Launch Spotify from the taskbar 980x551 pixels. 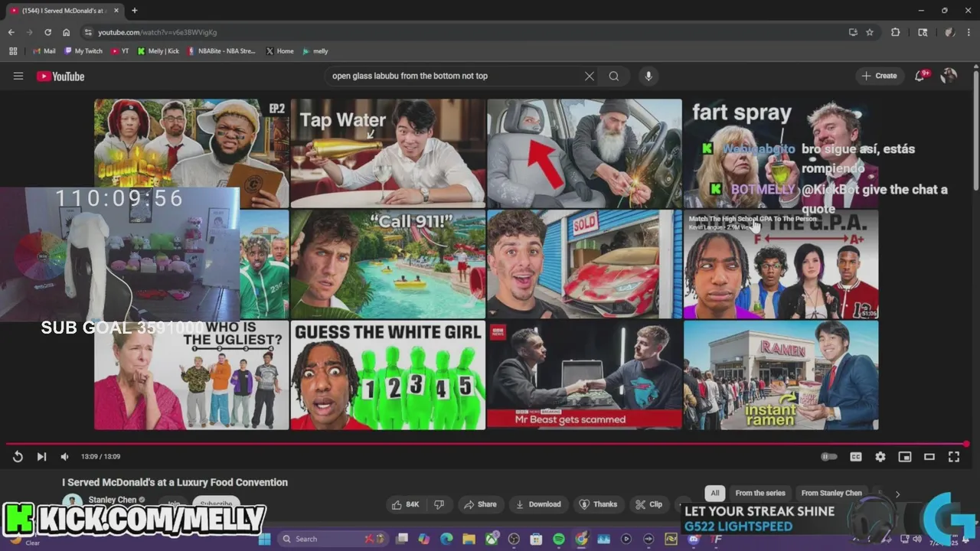click(x=559, y=539)
